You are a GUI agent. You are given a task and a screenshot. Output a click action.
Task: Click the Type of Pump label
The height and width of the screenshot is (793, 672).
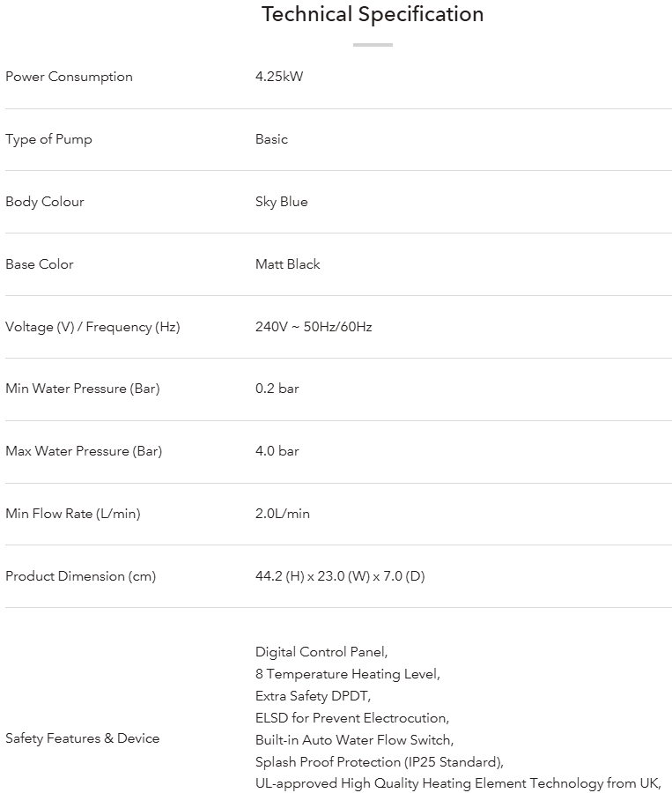coord(48,139)
